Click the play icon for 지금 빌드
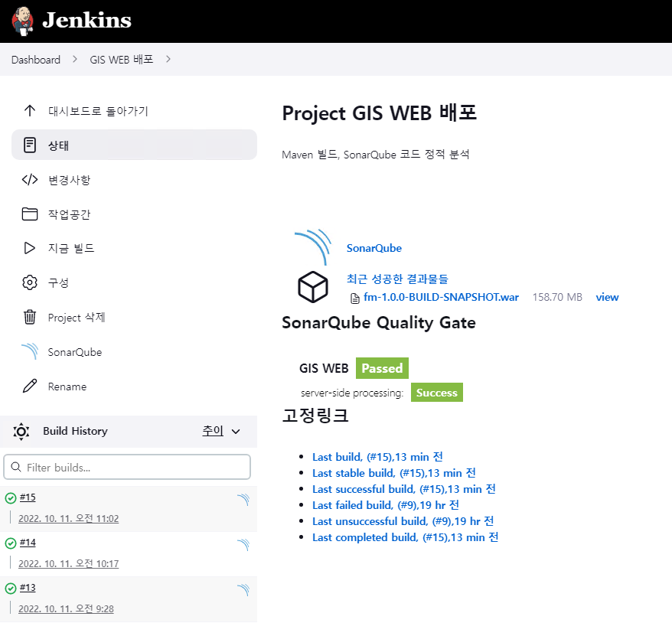Image resolution: width=672 pixels, height=623 pixels. (x=29, y=248)
